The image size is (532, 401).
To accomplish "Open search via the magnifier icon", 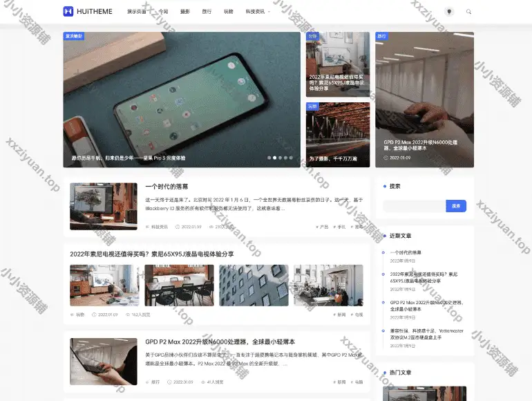I will (469, 12).
